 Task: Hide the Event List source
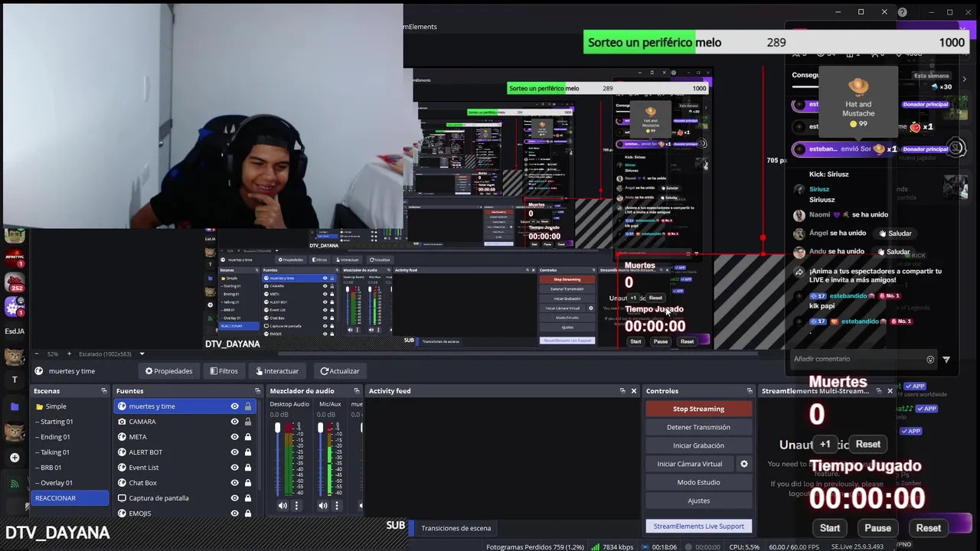pyautogui.click(x=235, y=468)
